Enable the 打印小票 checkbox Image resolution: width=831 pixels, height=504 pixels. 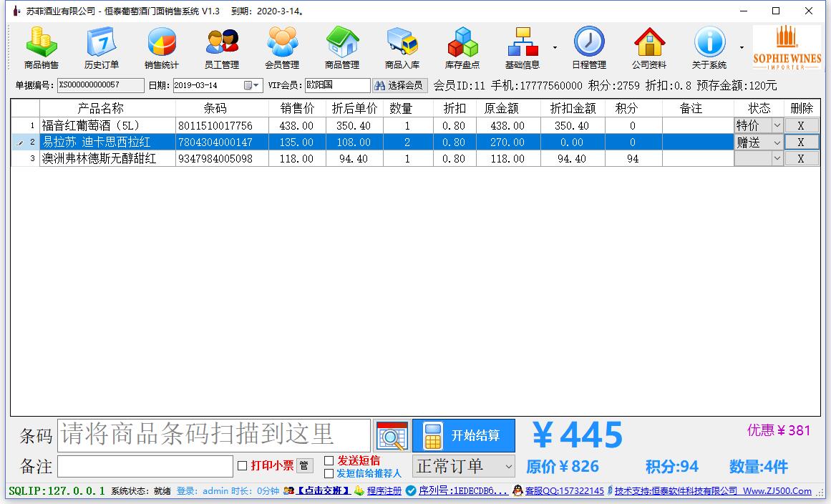(x=242, y=466)
